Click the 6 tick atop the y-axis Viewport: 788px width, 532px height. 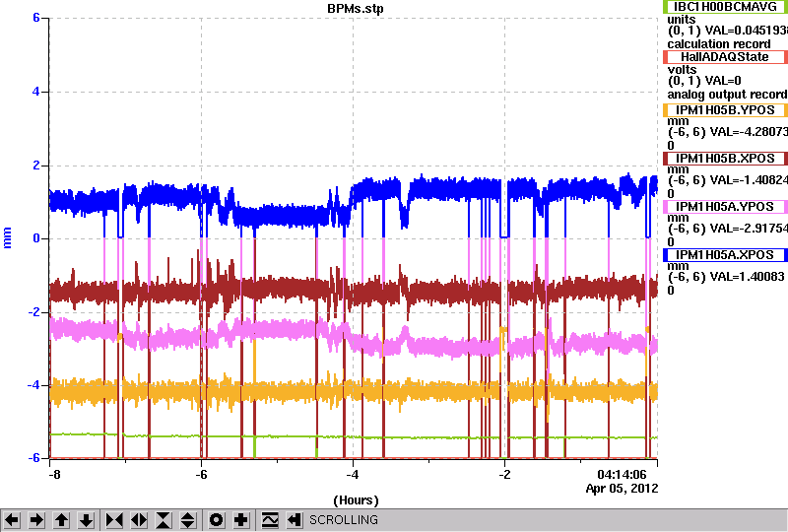click(x=36, y=18)
